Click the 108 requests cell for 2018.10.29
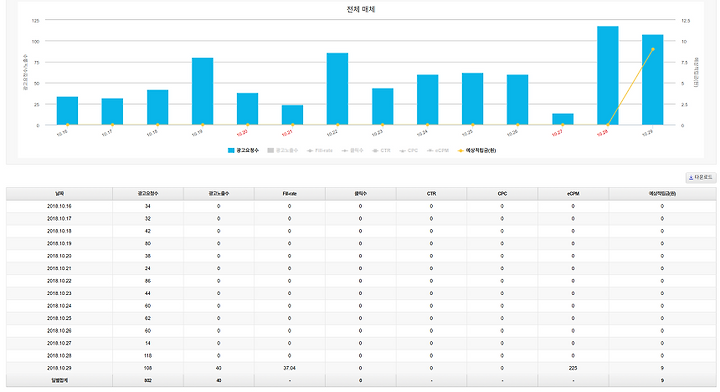The image size is (720, 392). pos(148,368)
